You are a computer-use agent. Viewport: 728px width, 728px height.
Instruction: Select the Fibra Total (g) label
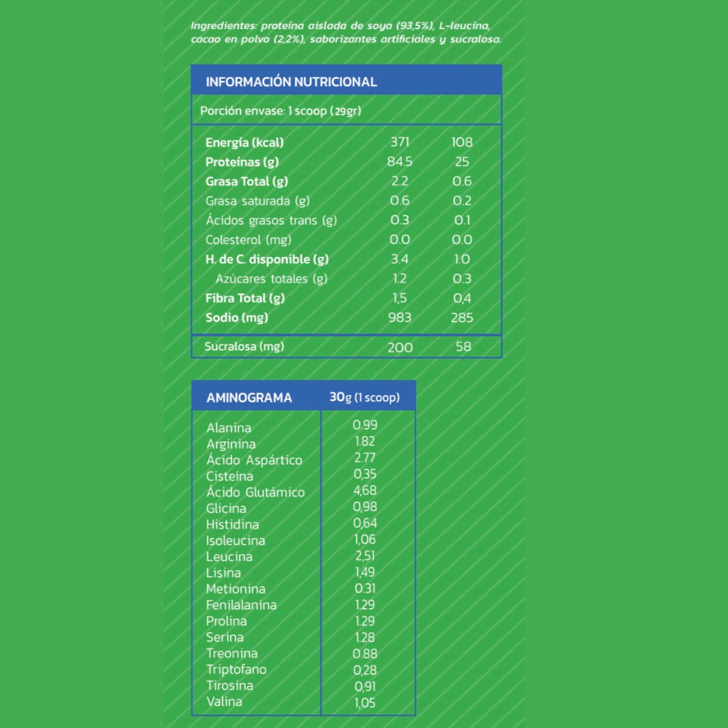point(245,298)
